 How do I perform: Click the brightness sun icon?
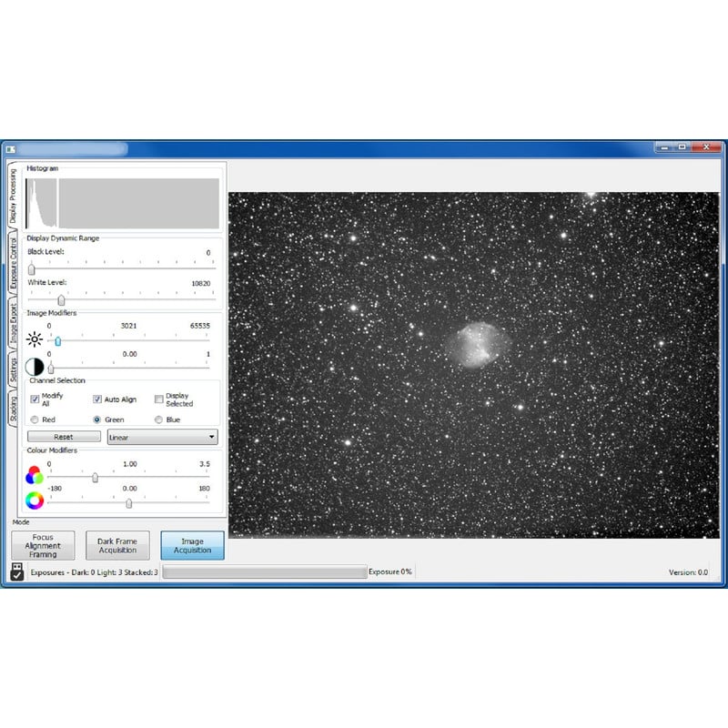point(35,339)
